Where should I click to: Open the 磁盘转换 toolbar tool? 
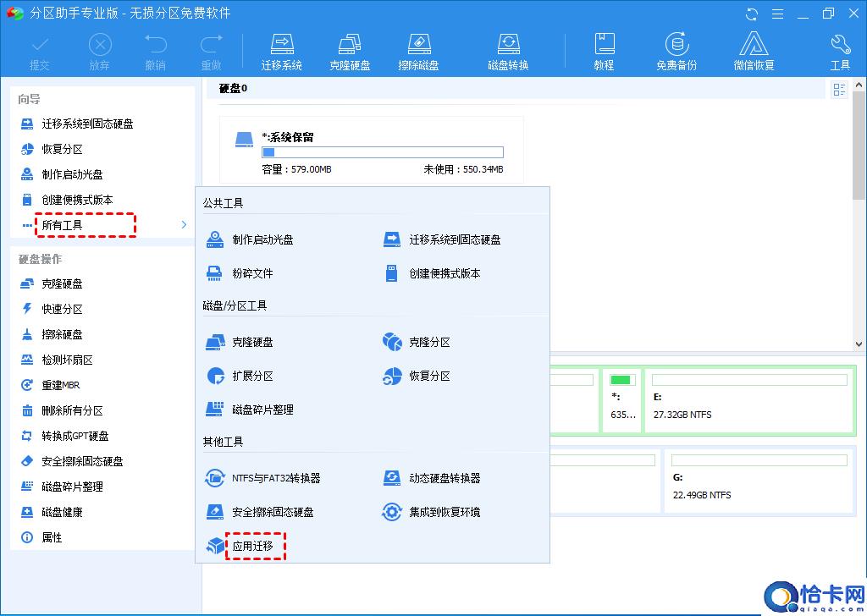tap(508, 52)
